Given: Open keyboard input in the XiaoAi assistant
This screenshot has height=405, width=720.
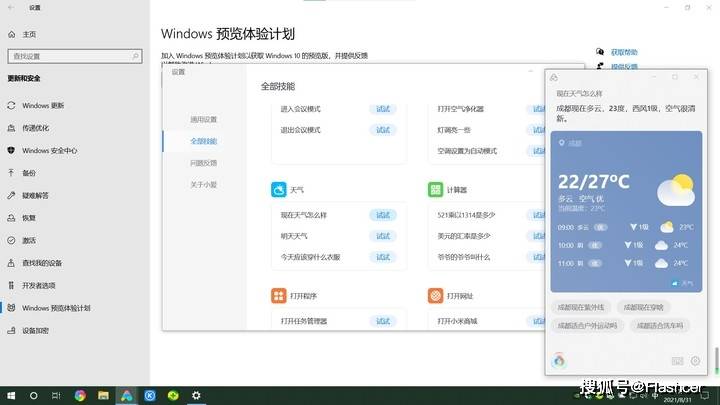Looking at the screenshot, I should 677,361.
